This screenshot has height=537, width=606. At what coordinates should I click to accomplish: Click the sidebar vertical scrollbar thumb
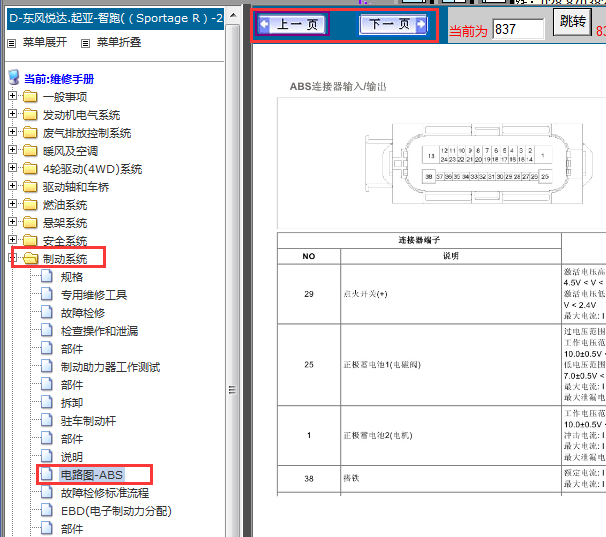pos(232,390)
